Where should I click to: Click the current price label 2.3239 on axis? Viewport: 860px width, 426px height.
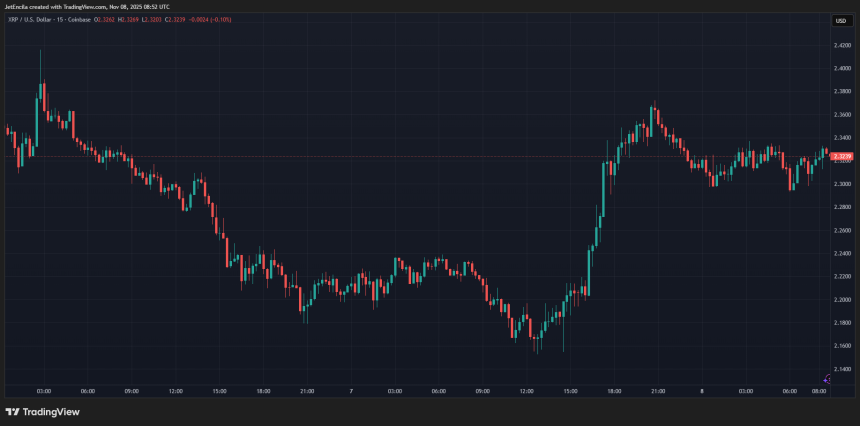click(x=841, y=157)
